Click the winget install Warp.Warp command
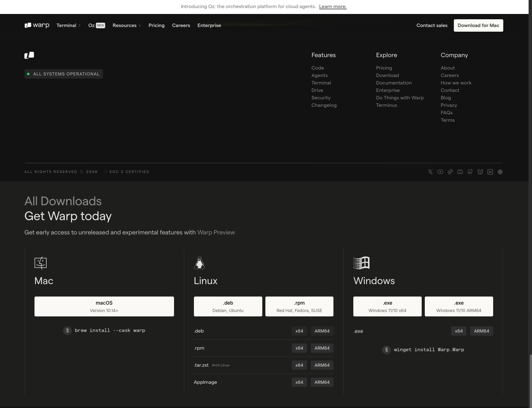The width and height of the screenshot is (532, 408). point(429,350)
